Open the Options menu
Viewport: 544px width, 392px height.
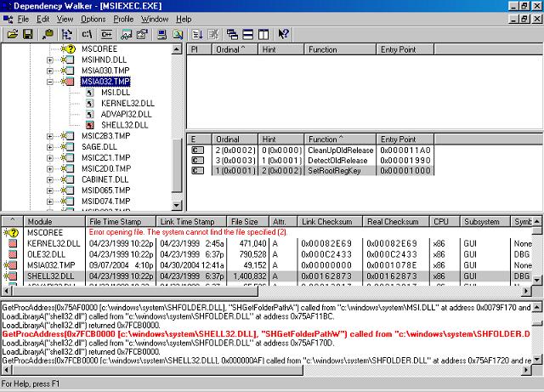[93, 18]
